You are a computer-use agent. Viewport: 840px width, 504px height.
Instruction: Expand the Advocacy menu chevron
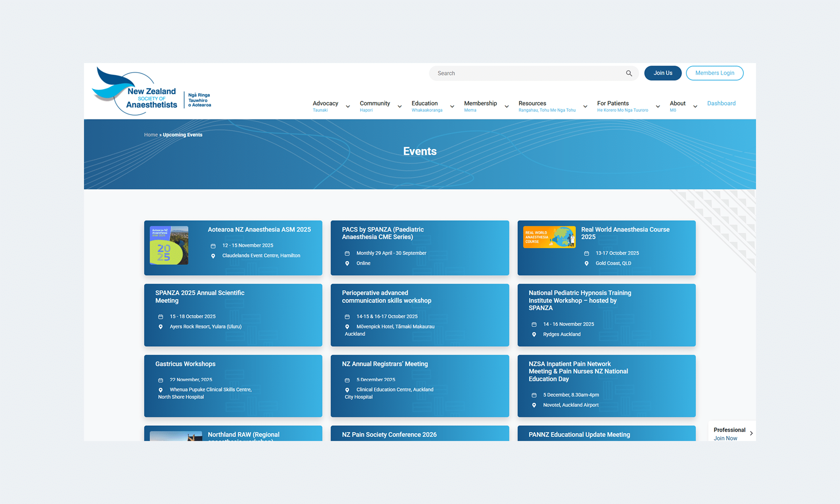coord(348,107)
